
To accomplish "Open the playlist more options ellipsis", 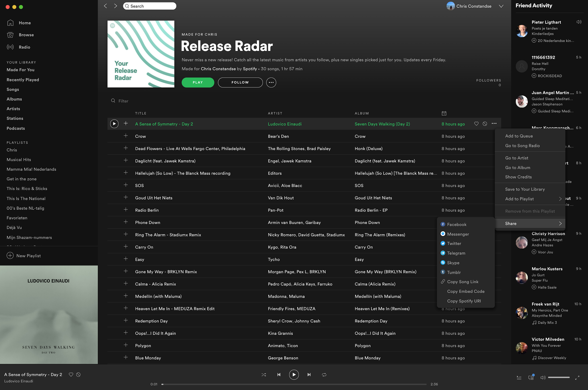I will (271, 82).
